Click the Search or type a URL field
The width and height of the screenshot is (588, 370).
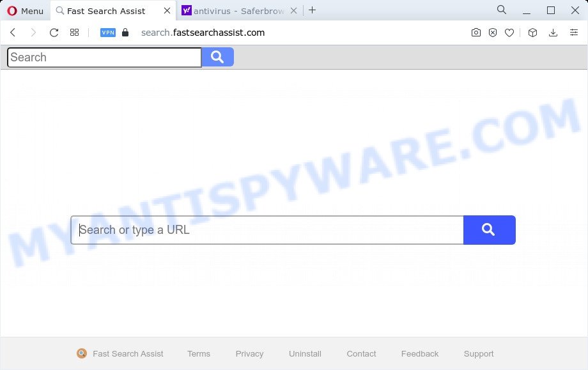coord(267,230)
